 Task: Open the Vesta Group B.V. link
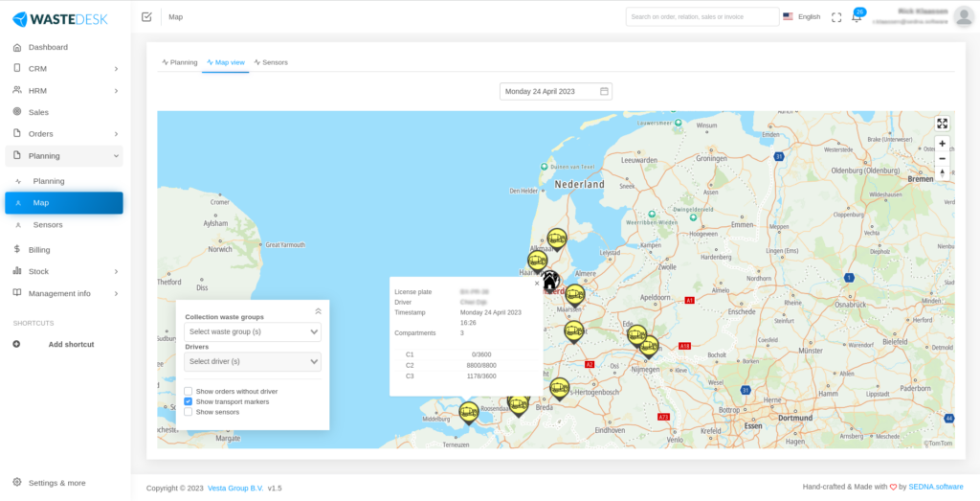pyautogui.click(x=235, y=488)
